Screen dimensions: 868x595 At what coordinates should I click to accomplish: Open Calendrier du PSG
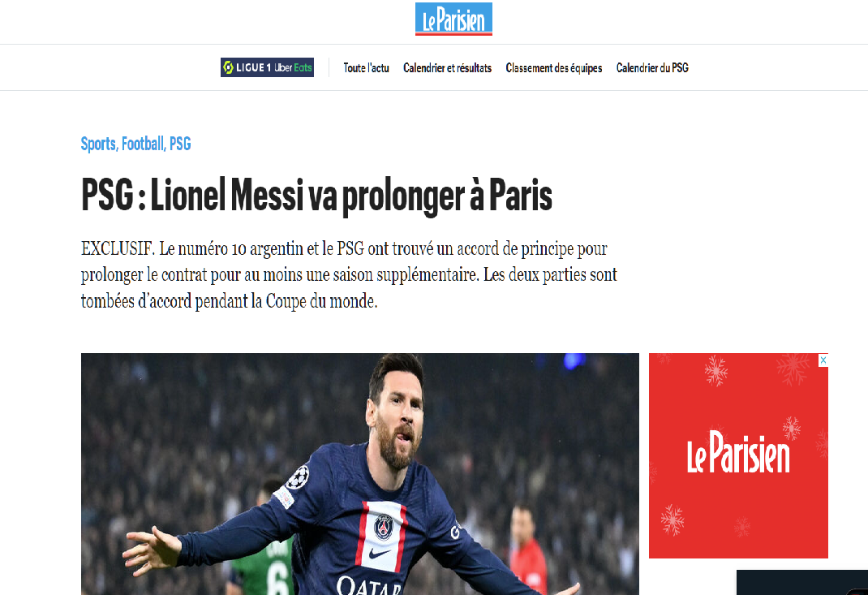tap(652, 67)
